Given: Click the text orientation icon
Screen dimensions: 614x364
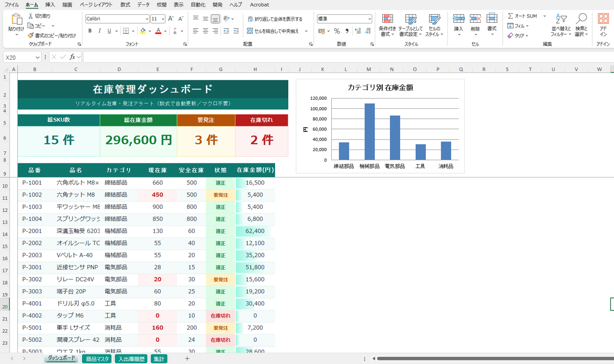Looking at the screenshot, I should coord(227,19).
